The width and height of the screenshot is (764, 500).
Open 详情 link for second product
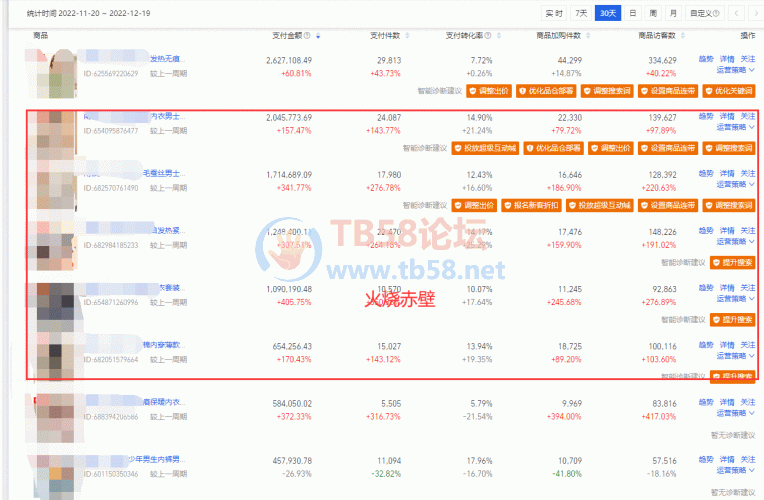click(x=727, y=116)
